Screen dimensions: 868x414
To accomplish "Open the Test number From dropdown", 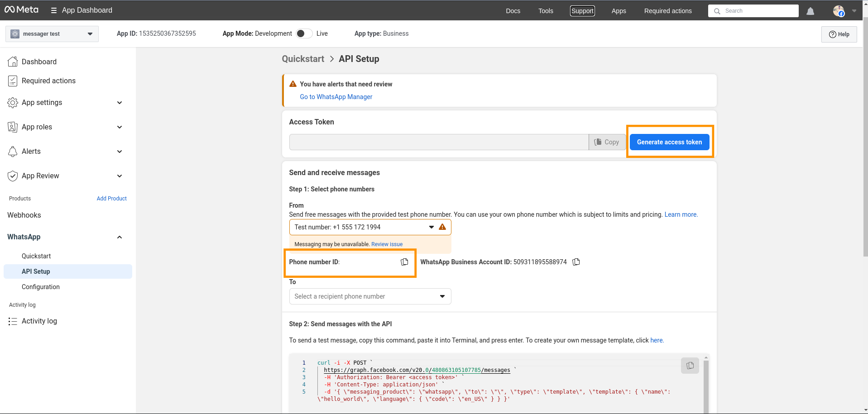I will [x=370, y=227].
